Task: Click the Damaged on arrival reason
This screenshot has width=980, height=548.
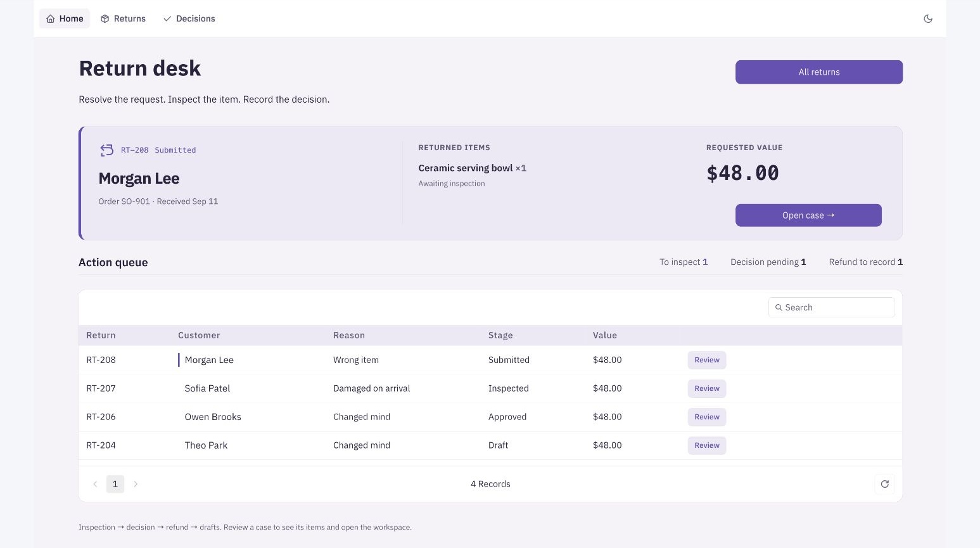Action: pos(372,388)
